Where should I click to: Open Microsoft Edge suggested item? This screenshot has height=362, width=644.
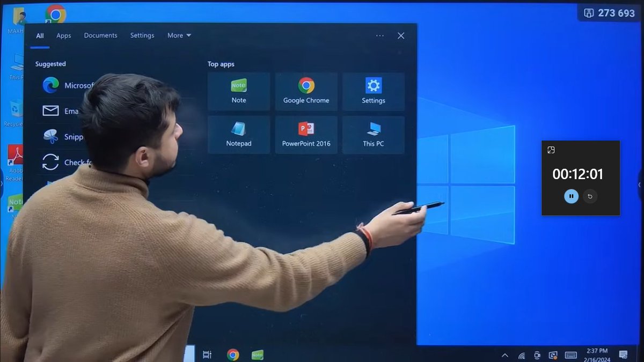pos(67,85)
